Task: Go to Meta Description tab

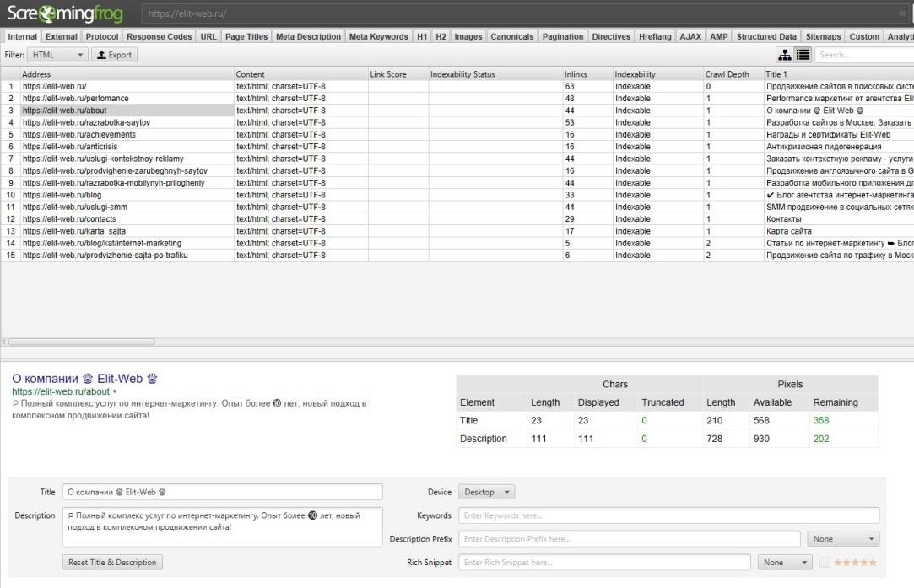Action: (x=308, y=36)
